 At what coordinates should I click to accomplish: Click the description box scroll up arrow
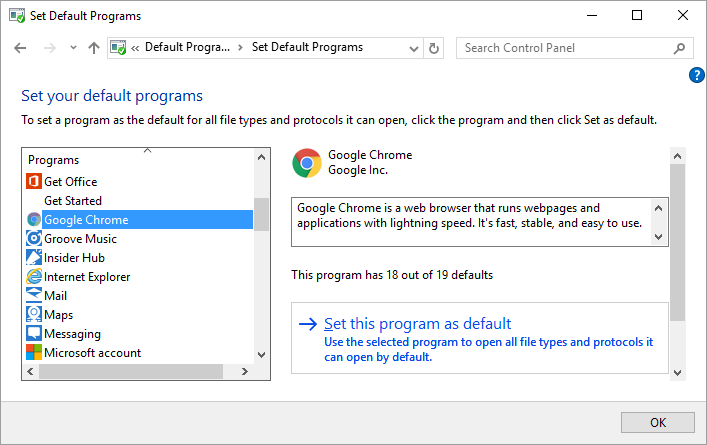(658, 208)
